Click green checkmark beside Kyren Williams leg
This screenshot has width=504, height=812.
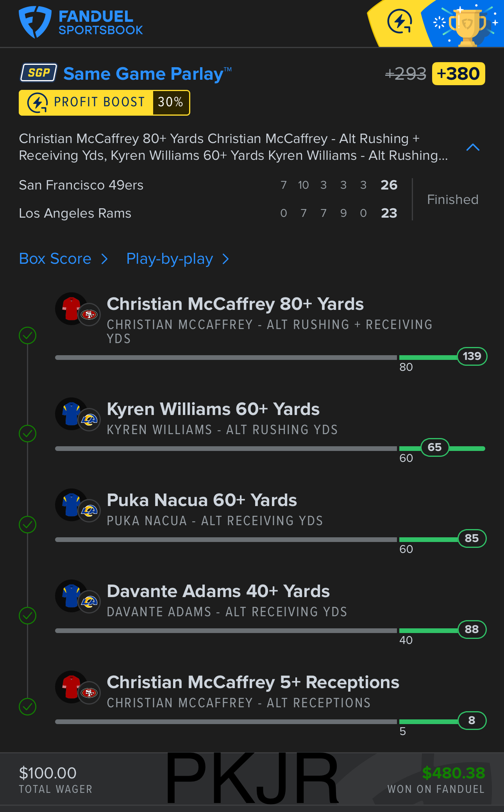coord(28,433)
